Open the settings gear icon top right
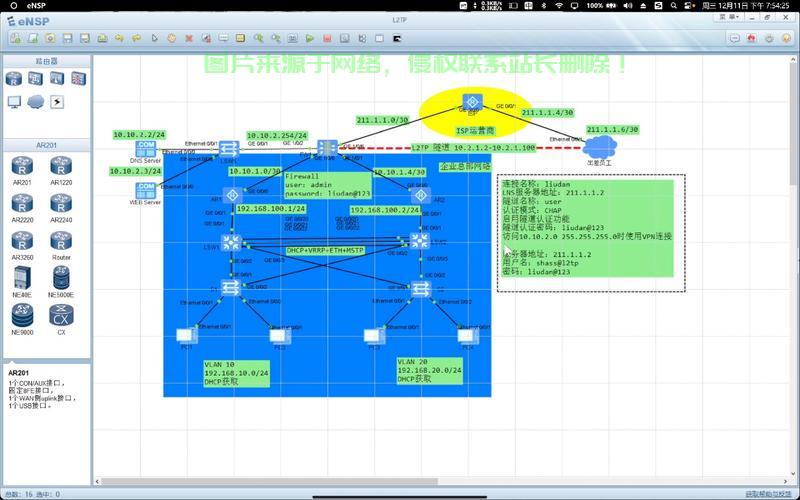 [769, 38]
